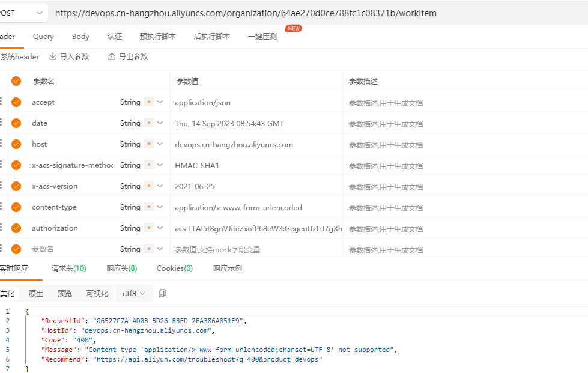Viewport: 588px width, 373px height.
Task: Expand type dropdown for x-acs-signature-method row
Action: (x=160, y=165)
